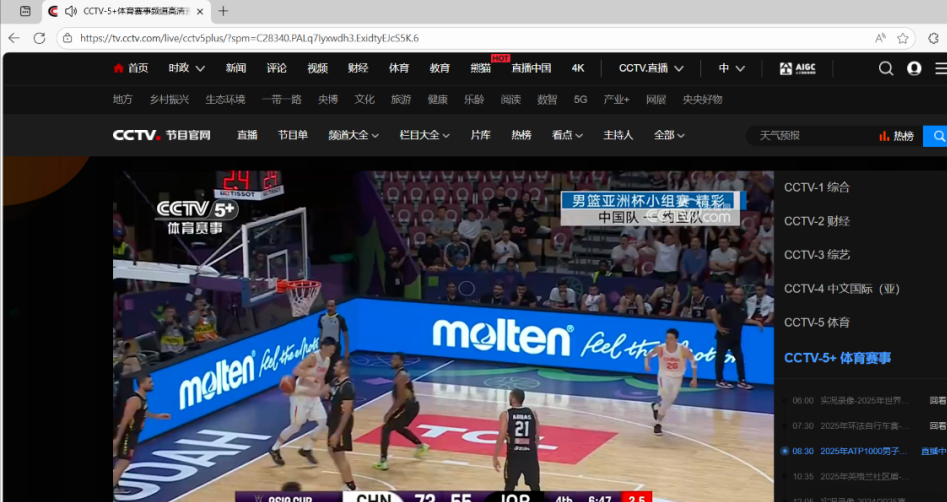947x502 pixels.
Task: Go back to the previous page
Action: [14, 38]
